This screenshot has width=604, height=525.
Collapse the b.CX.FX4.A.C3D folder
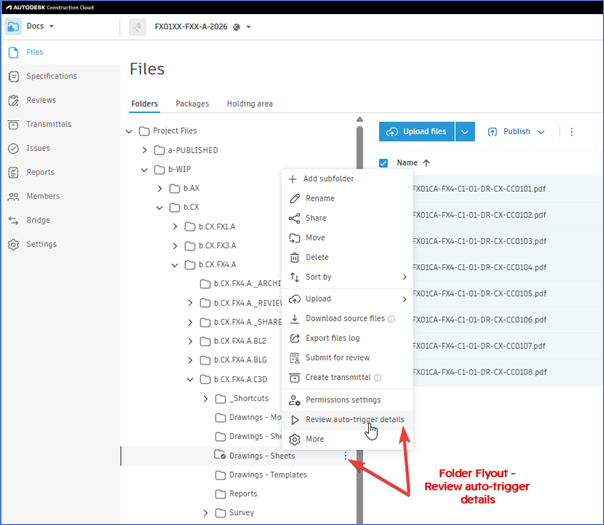click(190, 379)
